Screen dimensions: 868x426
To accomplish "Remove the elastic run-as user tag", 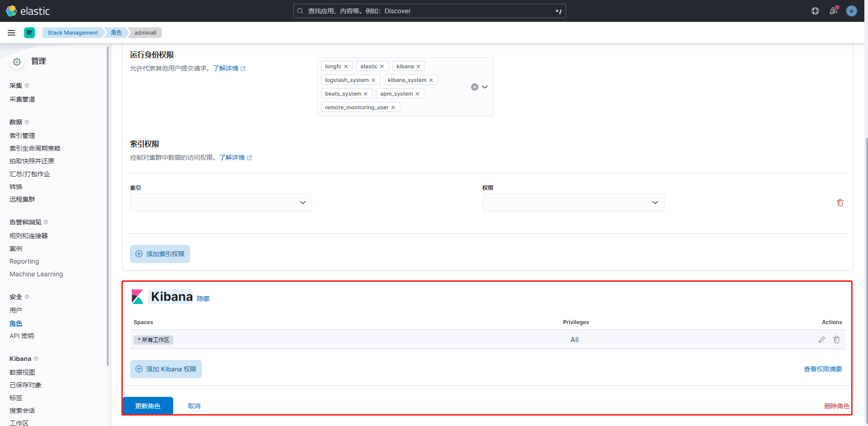I will (x=382, y=66).
